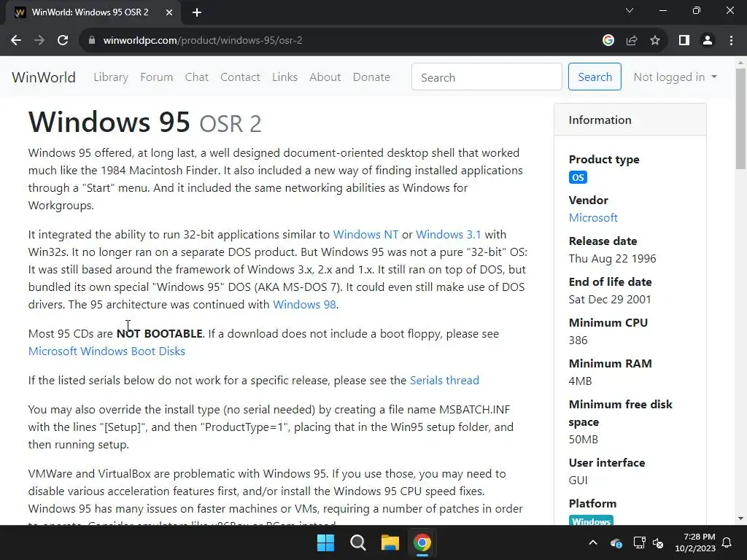Open the Library menu item
The image size is (747, 560).
(x=111, y=77)
